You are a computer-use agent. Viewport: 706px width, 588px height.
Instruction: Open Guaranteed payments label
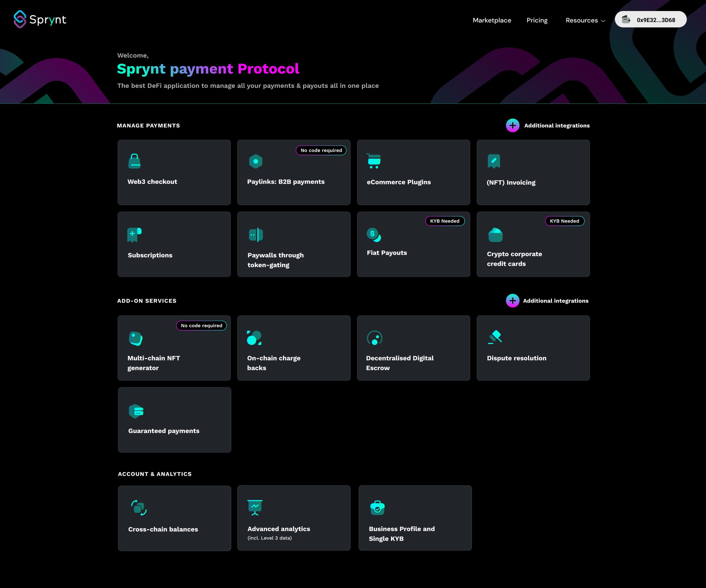pyautogui.click(x=164, y=431)
